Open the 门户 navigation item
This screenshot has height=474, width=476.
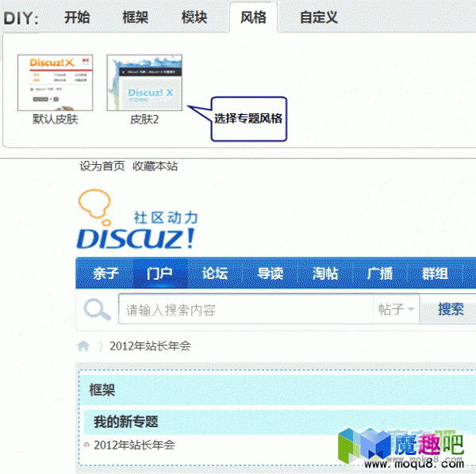coord(160,273)
